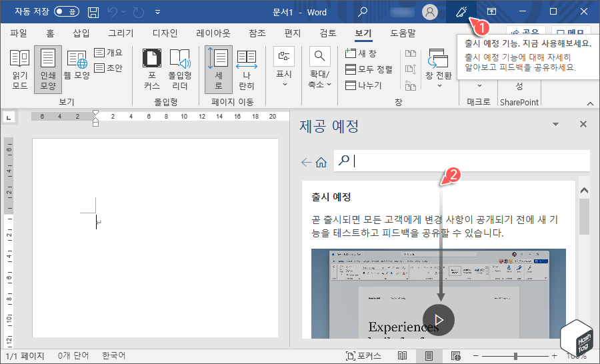Screen dimensions: 600x364
Task: Click the 0개 단어 word count
Action: (x=73, y=356)
